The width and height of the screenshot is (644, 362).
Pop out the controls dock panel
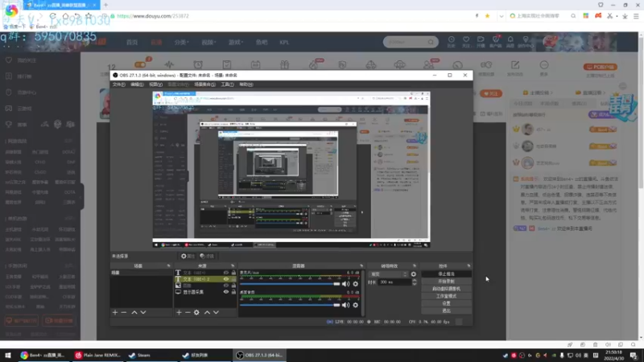point(469,266)
